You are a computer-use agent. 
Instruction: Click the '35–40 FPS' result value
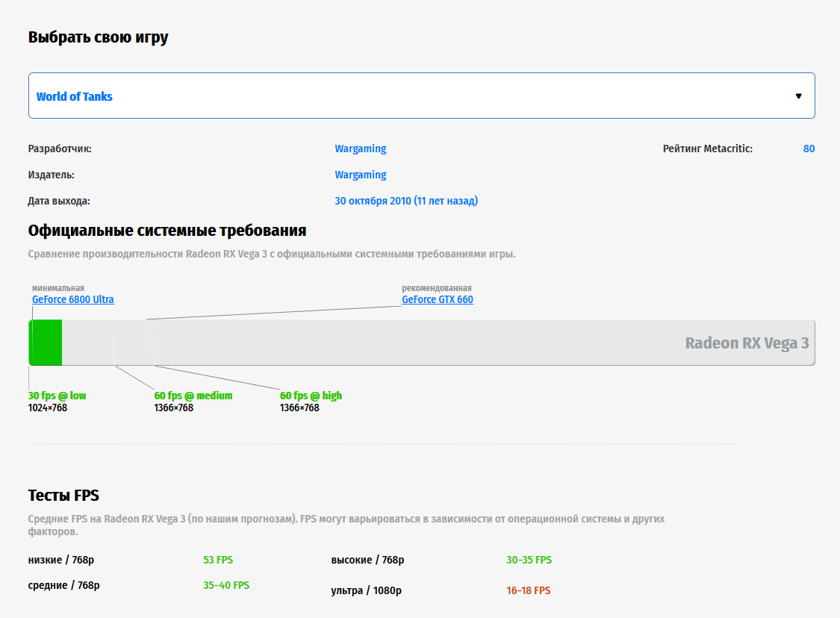tap(226, 585)
